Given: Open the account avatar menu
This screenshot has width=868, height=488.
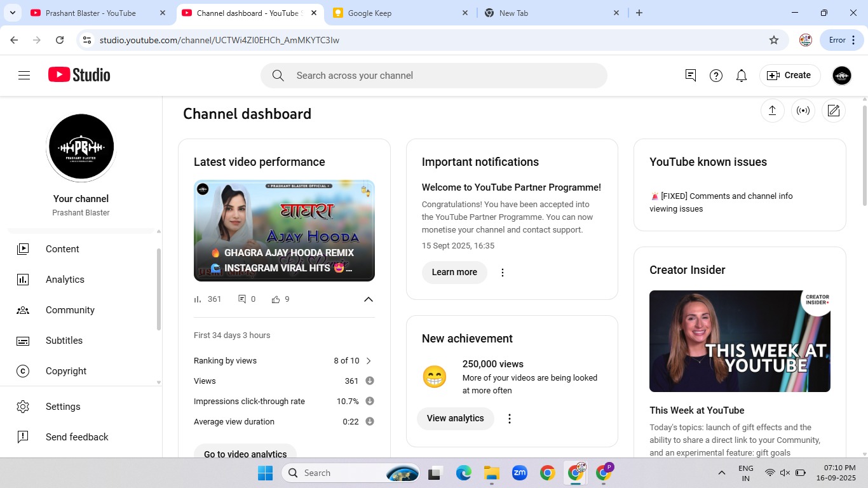Looking at the screenshot, I should tap(841, 76).
